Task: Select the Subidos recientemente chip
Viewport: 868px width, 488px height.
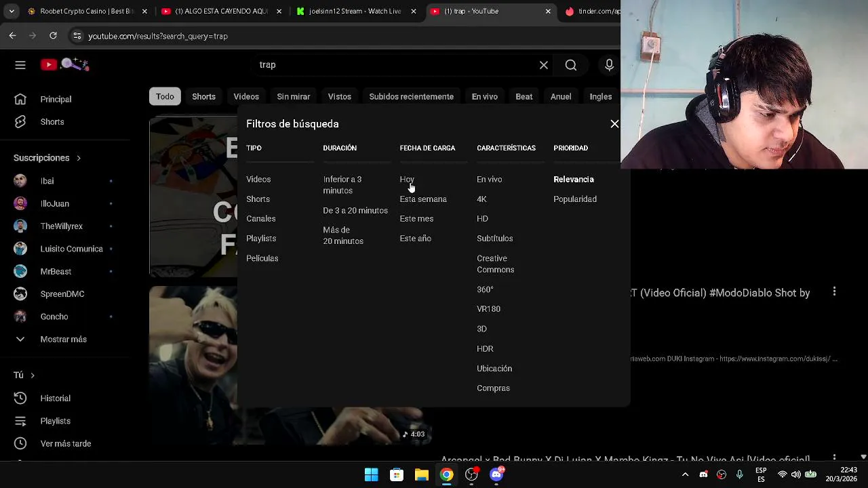Action: pos(412,96)
